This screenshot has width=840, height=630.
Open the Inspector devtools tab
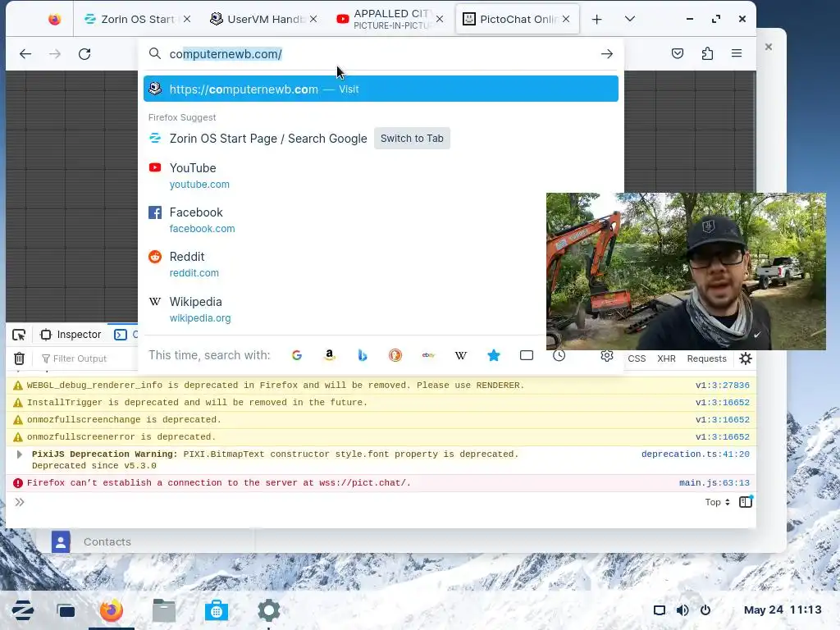pos(71,335)
